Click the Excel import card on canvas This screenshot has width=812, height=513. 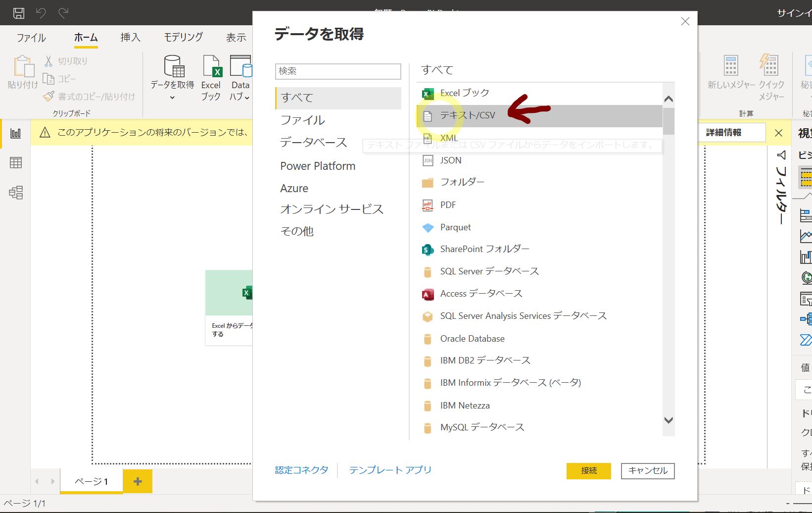[x=229, y=308]
